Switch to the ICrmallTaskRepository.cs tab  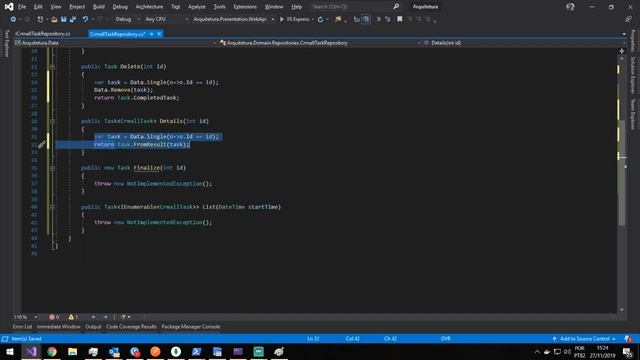coord(43,34)
